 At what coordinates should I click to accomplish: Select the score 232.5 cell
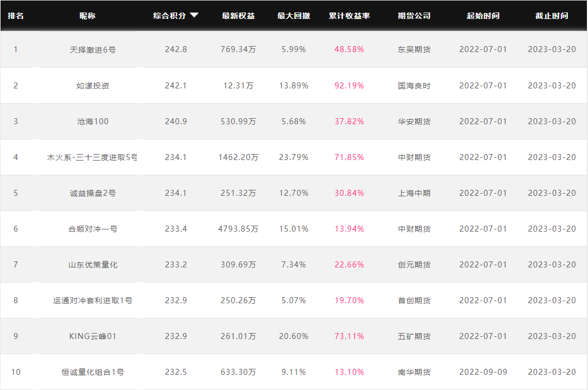(176, 372)
